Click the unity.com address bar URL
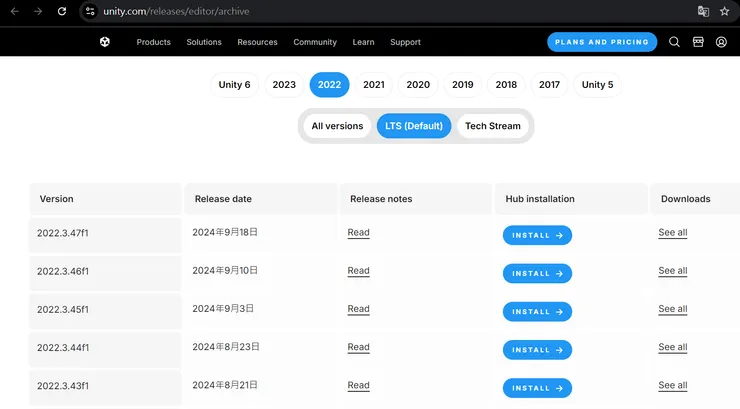The height and width of the screenshot is (409, 740). (176, 11)
